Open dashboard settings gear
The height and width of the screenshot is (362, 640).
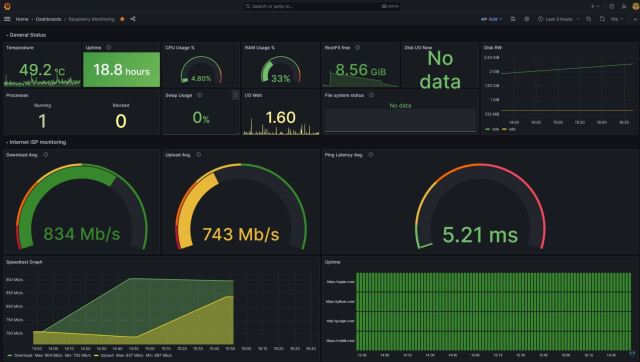pyautogui.click(x=527, y=19)
